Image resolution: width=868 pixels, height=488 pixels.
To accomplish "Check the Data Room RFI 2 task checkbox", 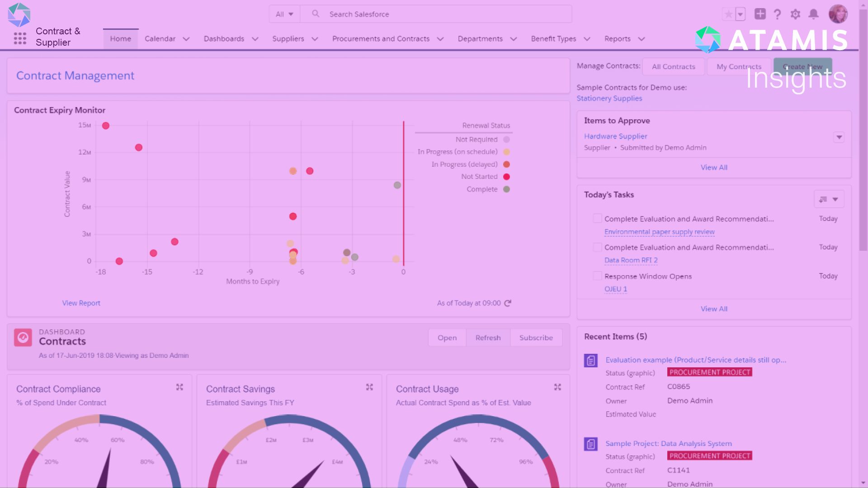I will click(x=597, y=247).
